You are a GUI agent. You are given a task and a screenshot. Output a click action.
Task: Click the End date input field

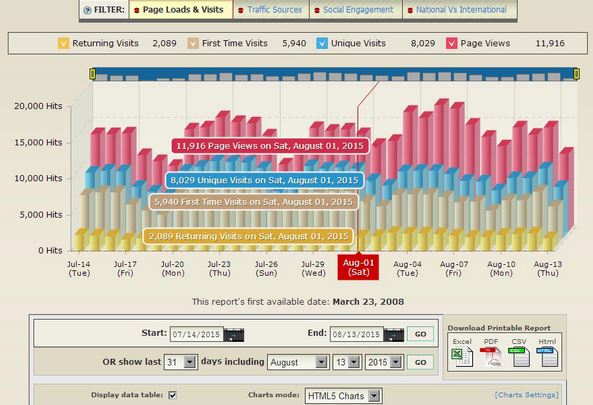click(356, 334)
